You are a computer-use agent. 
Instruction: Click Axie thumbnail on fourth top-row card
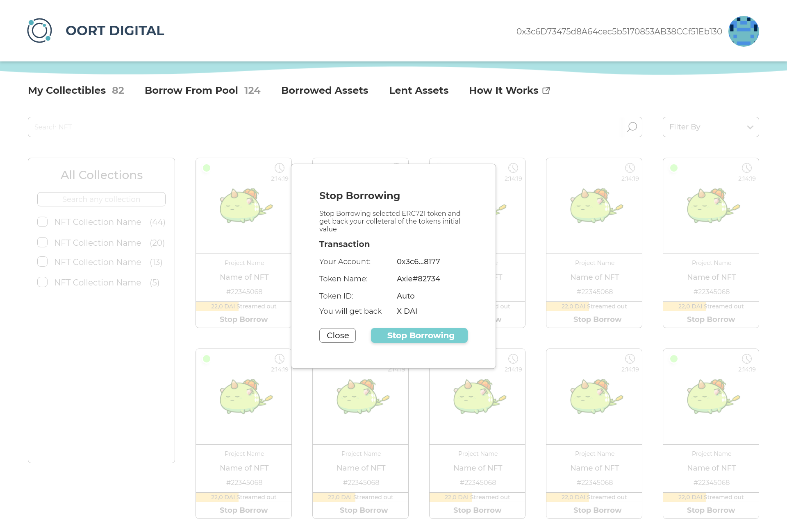click(x=596, y=206)
